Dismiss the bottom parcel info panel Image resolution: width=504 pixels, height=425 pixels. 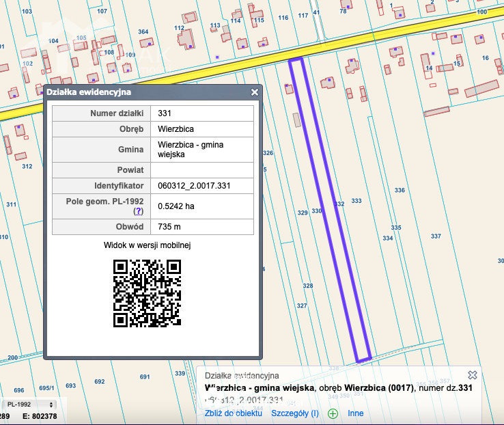tap(472, 375)
